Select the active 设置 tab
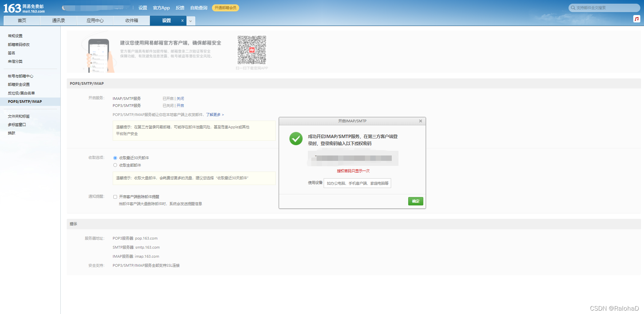The width and height of the screenshot is (644, 314). click(166, 21)
